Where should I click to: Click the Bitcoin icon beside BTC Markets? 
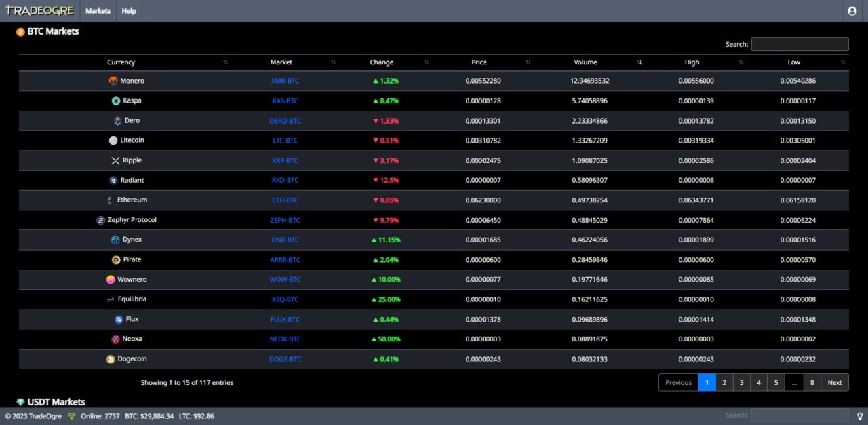pyautogui.click(x=20, y=32)
